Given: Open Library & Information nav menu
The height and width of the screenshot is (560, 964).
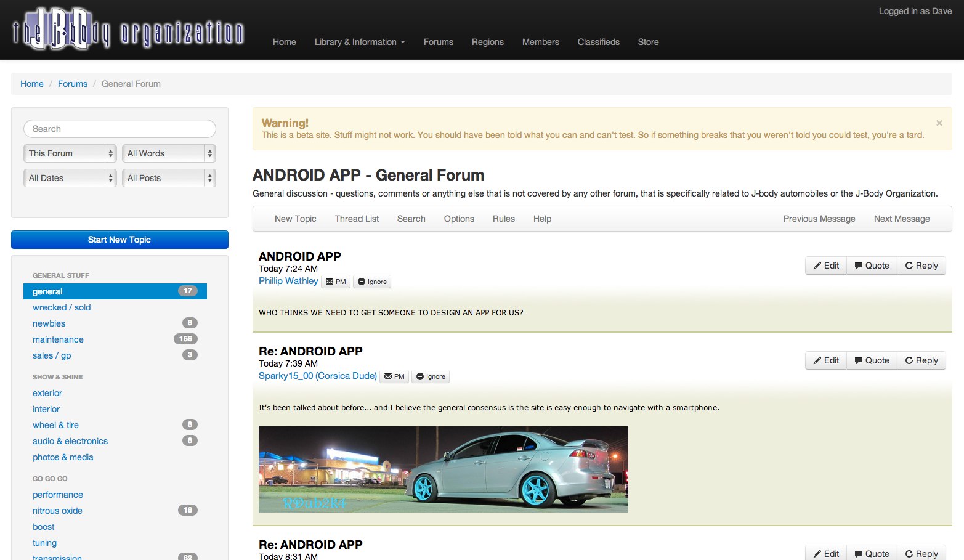Looking at the screenshot, I should (x=360, y=42).
